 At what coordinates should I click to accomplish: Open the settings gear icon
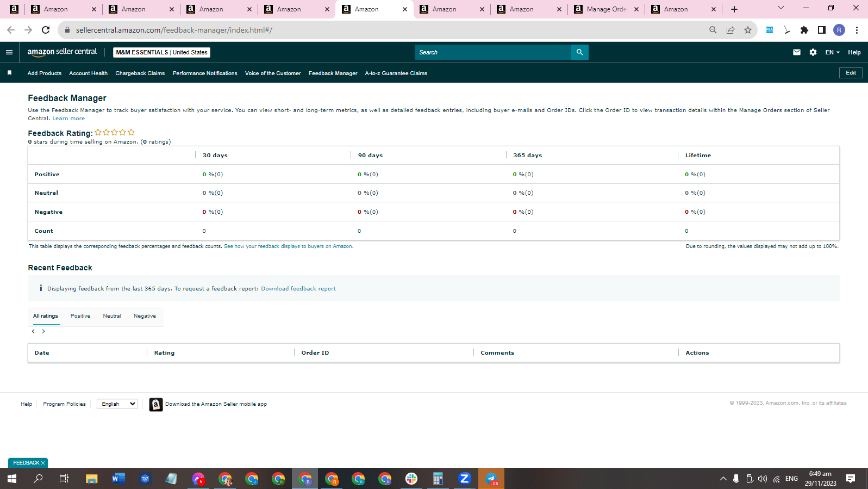(813, 52)
